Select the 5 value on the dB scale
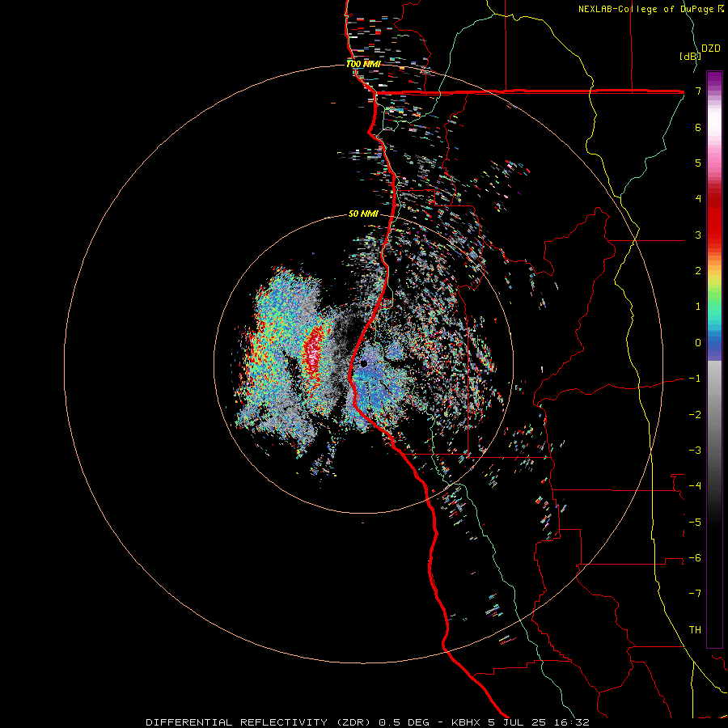728x728 pixels. (698, 163)
